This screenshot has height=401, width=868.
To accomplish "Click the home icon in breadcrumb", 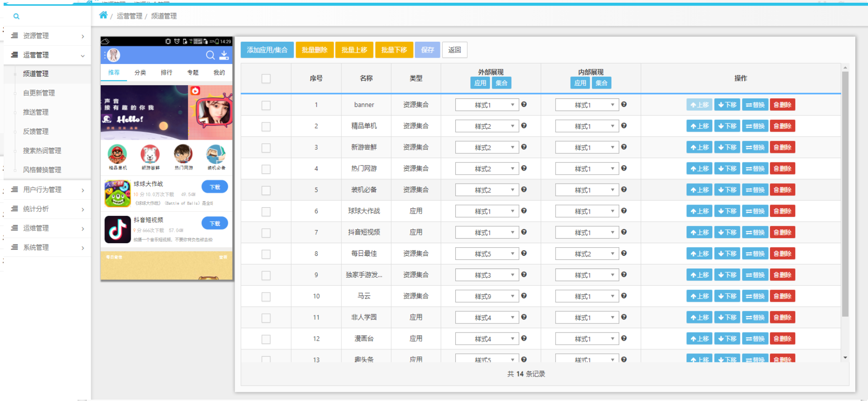I will click(103, 15).
